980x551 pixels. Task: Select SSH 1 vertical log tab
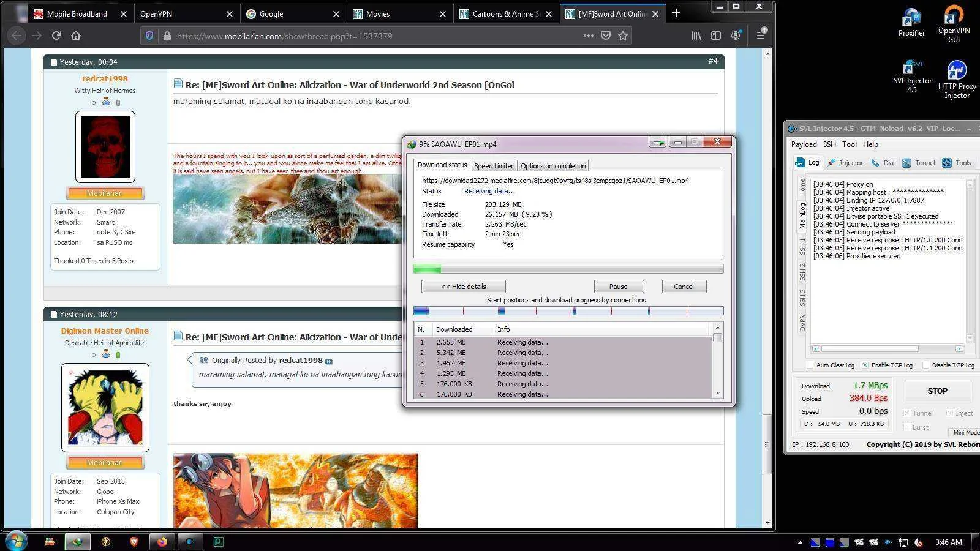pos(802,247)
